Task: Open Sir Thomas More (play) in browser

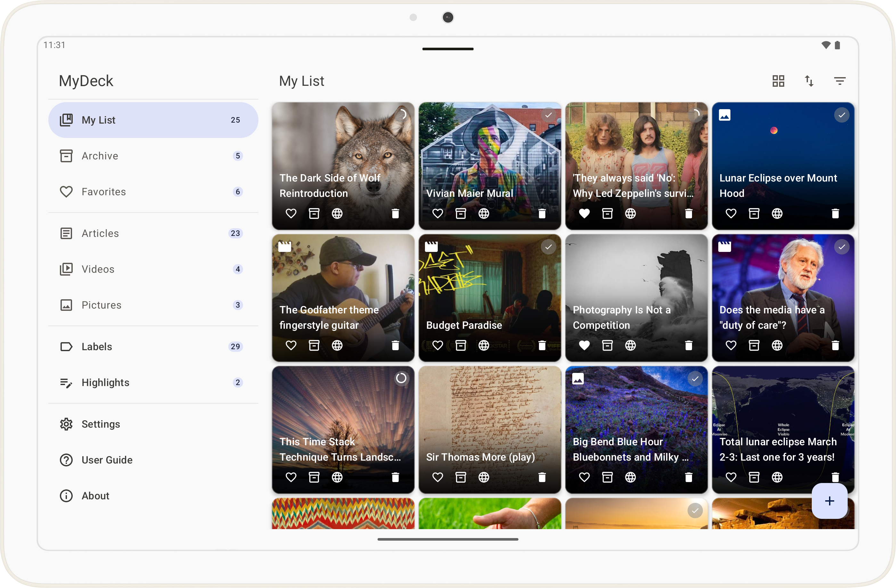Action: (x=484, y=477)
